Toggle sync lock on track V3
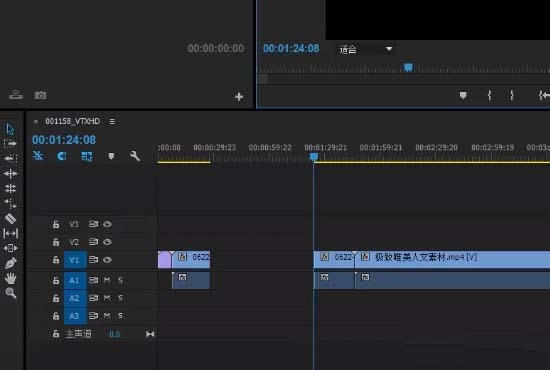 pos(93,224)
